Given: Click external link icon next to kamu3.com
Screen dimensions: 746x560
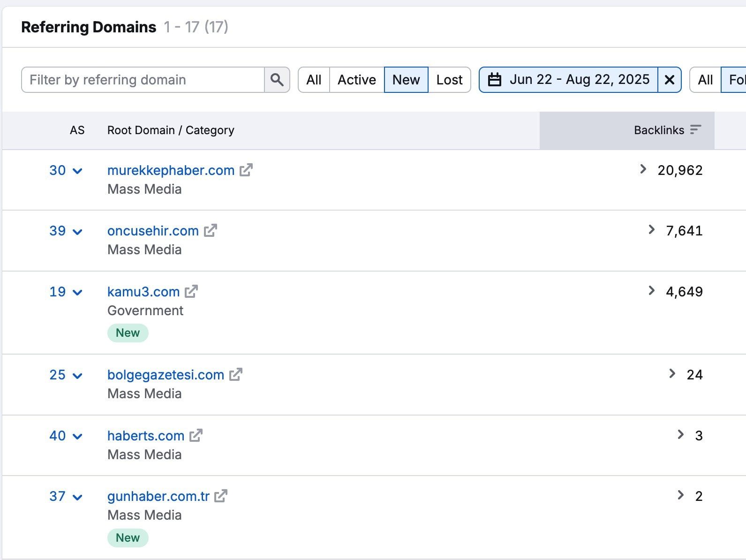Looking at the screenshot, I should [191, 292].
